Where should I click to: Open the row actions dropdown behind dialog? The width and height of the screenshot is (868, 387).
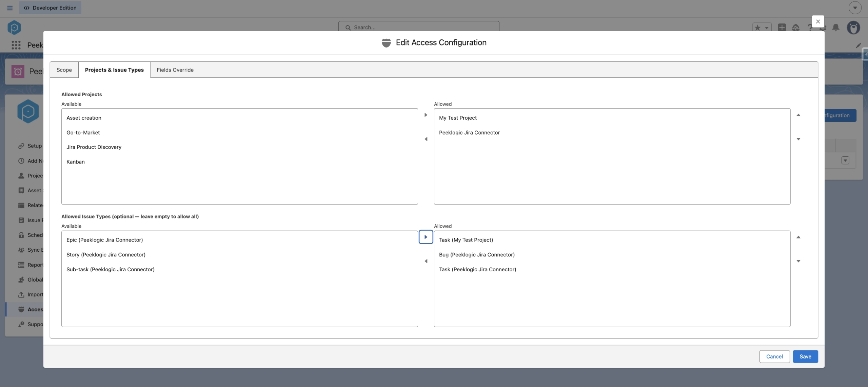(x=845, y=160)
